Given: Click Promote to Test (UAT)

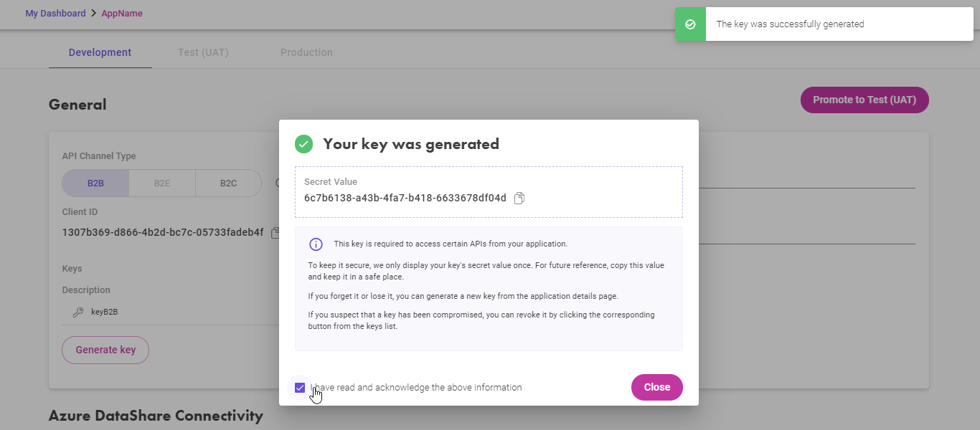Looking at the screenshot, I should (x=864, y=100).
